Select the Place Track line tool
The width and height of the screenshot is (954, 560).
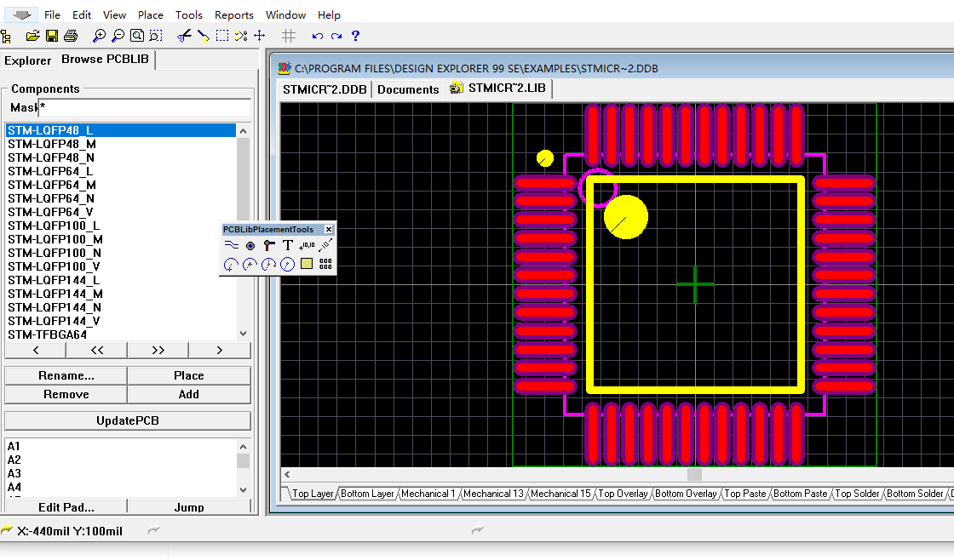pos(231,246)
